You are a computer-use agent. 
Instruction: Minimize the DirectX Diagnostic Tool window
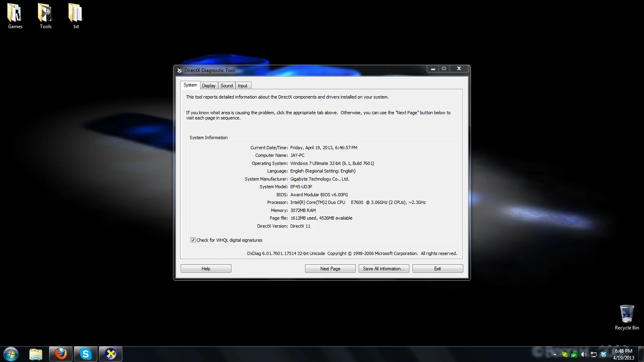pyautogui.click(x=433, y=69)
